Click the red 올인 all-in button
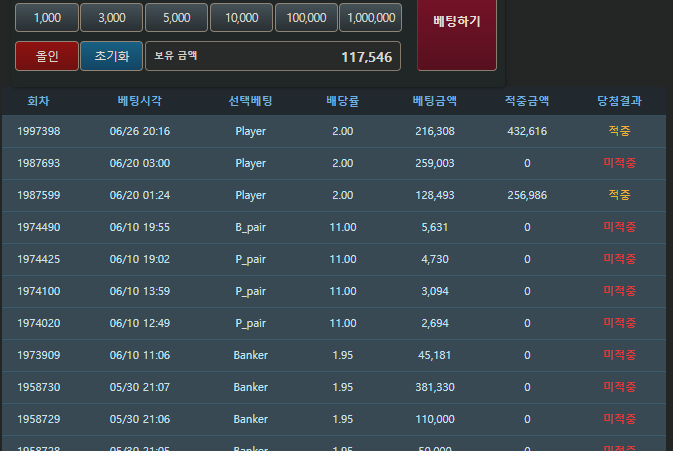Viewport: 673px width, 451px height. coord(47,56)
